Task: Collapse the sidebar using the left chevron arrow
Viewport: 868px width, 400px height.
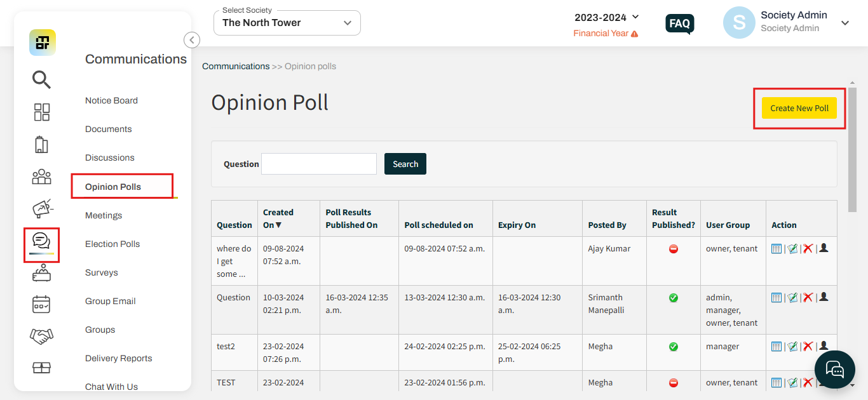Action: pos(192,39)
